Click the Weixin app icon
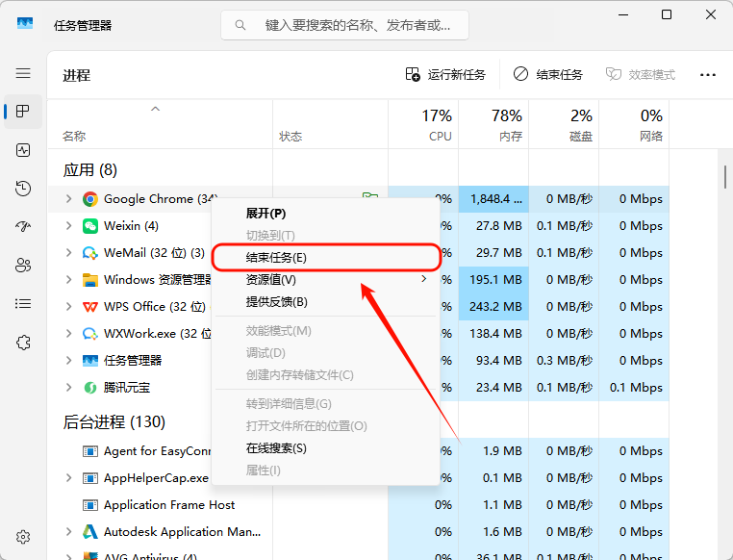This screenshot has width=733, height=560. click(x=90, y=226)
